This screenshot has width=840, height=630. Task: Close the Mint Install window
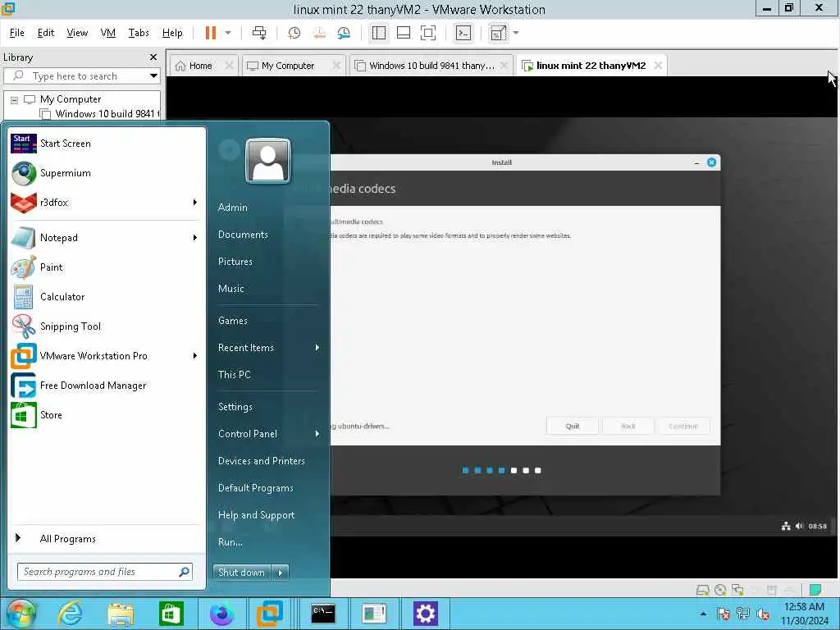[711, 162]
